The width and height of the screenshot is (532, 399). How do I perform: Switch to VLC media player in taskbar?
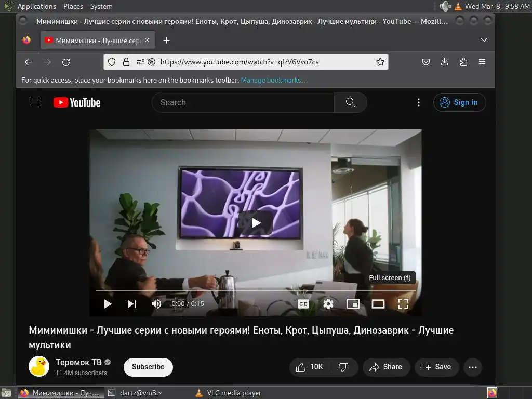tap(229, 393)
